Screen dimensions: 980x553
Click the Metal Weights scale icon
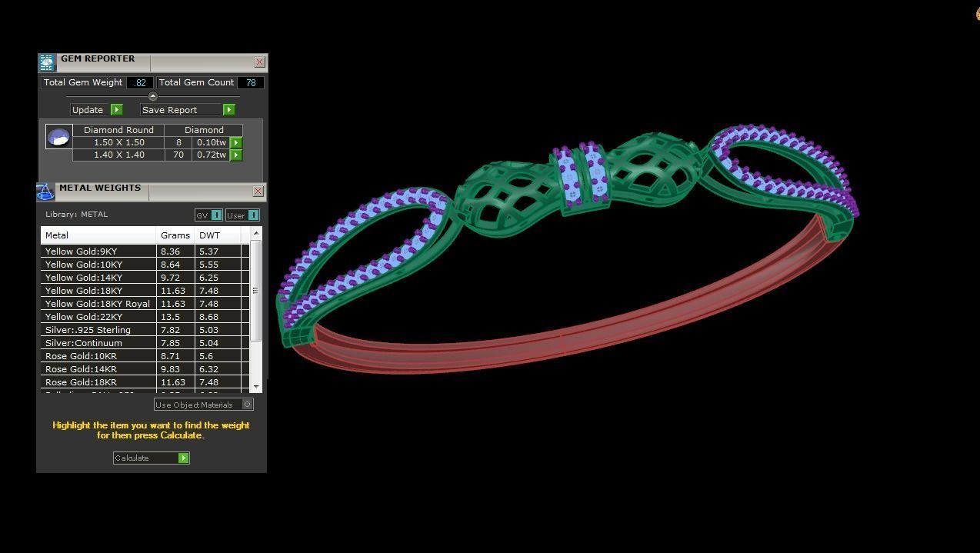click(x=45, y=192)
